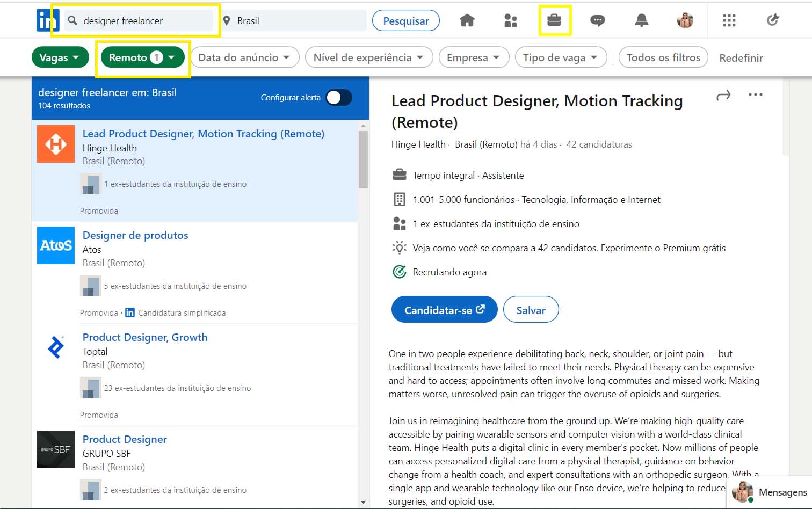Click the Advertise target icon
This screenshot has height=509, width=812.
tap(772, 20)
